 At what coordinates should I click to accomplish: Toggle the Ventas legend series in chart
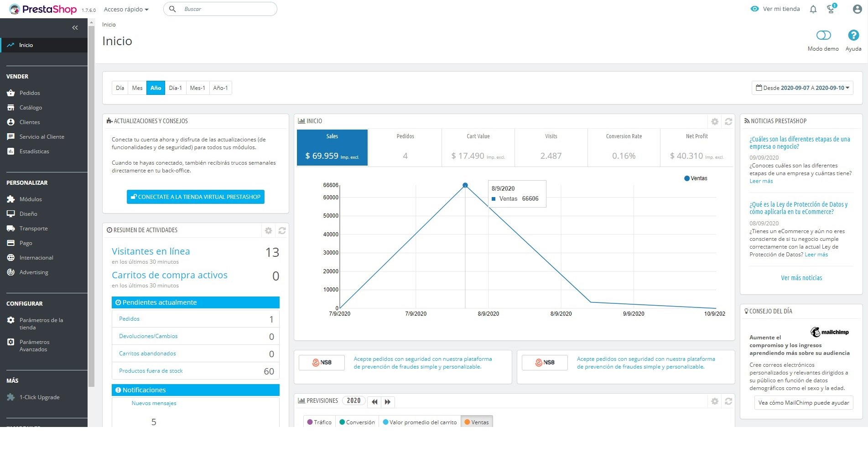(696, 178)
